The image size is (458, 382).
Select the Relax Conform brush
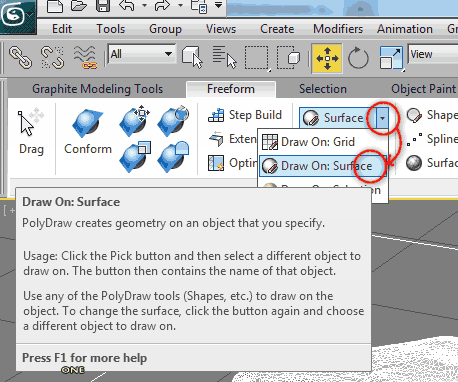coord(173,157)
